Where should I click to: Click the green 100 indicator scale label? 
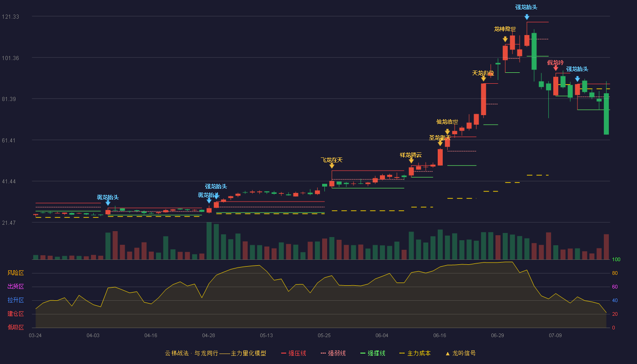(616, 259)
